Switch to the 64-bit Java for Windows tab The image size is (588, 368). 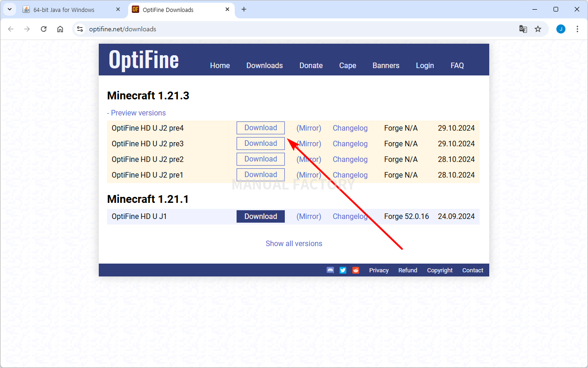point(72,10)
